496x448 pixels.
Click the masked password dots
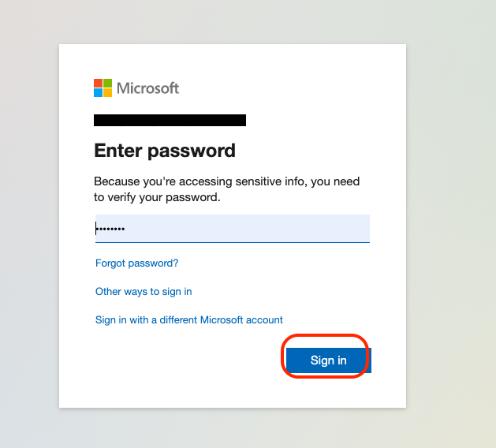(x=110, y=229)
